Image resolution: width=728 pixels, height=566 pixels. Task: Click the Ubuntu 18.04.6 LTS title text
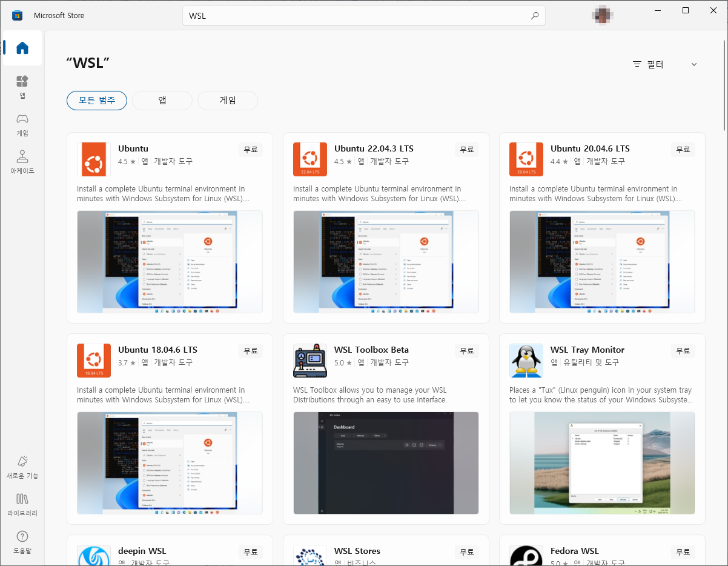point(157,350)
